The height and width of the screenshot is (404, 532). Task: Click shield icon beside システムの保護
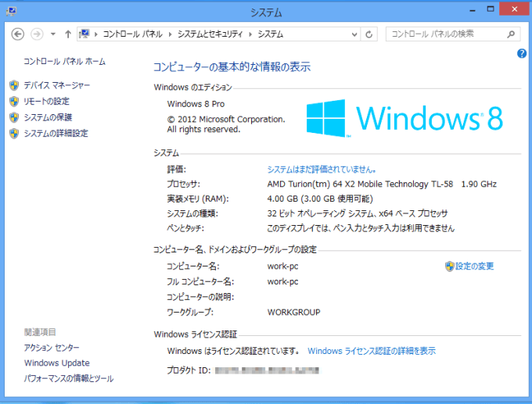[x=14, y=117]
